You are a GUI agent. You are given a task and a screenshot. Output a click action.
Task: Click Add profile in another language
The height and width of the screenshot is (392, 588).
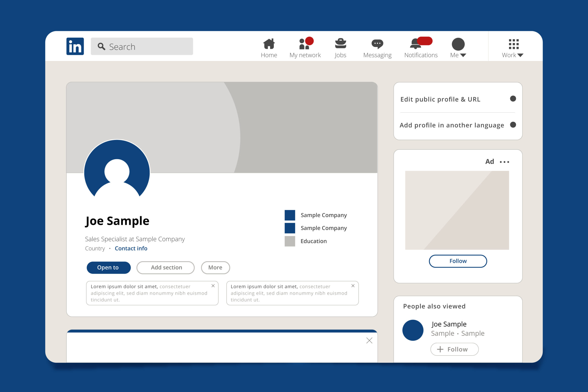click(x=452, y=125)
